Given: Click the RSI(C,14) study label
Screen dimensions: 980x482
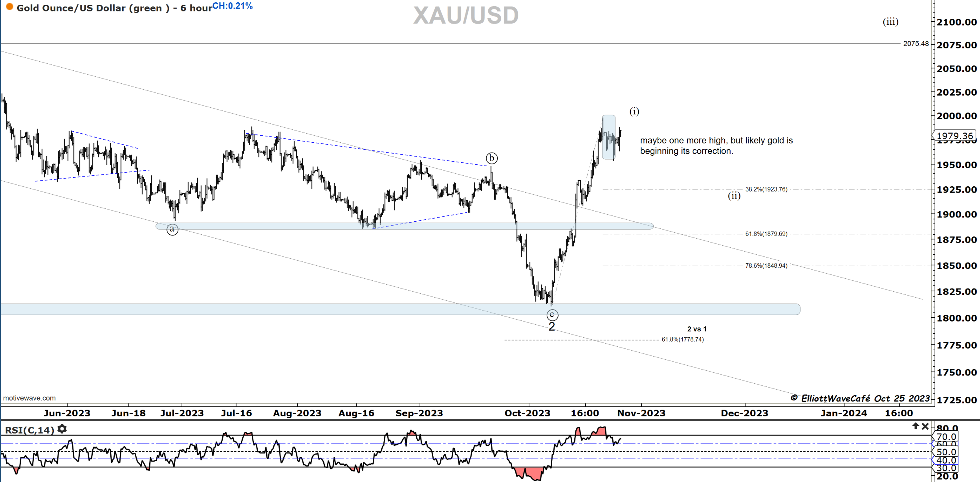Looking at the screenshot, I should pyautogui.click(x=29, y=430).
